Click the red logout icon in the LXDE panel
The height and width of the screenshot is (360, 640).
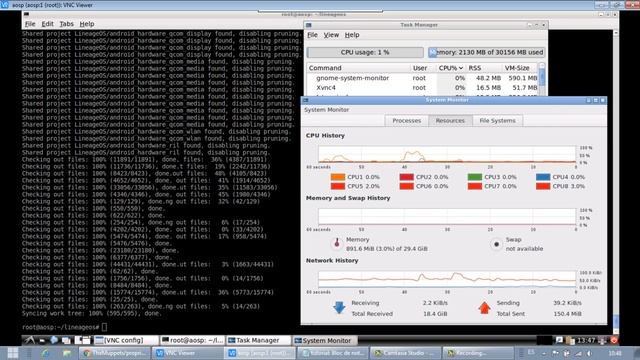click(614, 340)
